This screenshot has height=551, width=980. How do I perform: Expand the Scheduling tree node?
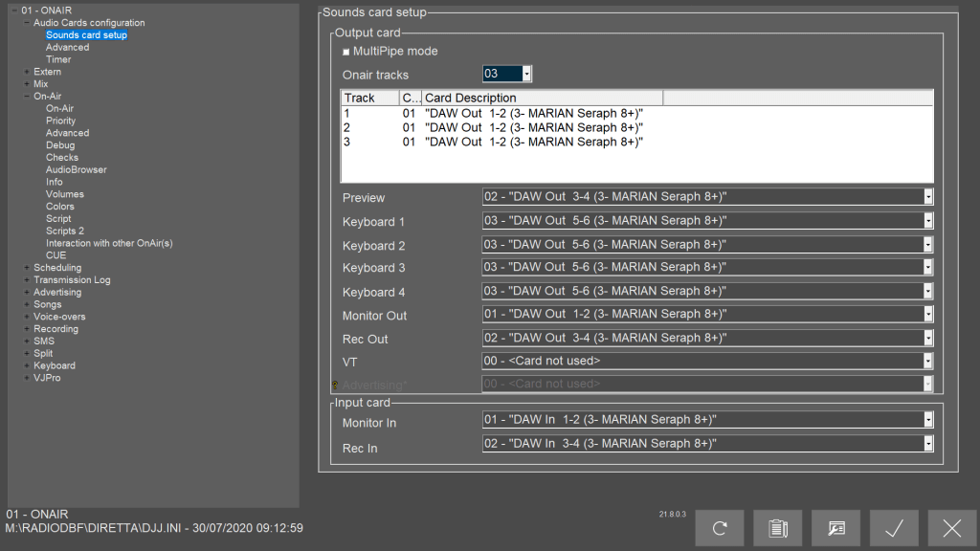coord(27,268)
